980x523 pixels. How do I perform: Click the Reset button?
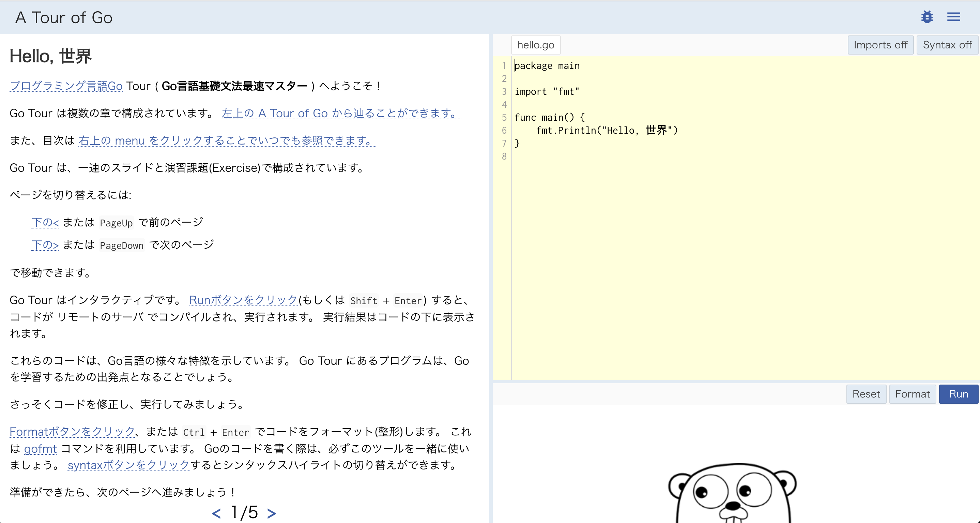(866, 394)
